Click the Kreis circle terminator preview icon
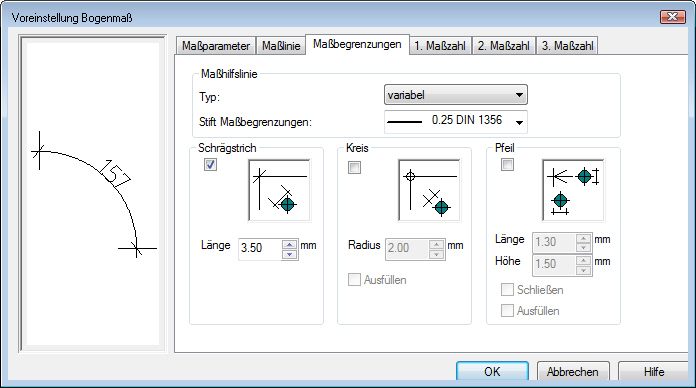This screenshot has width=696, height=388. [x=430, y=190]
